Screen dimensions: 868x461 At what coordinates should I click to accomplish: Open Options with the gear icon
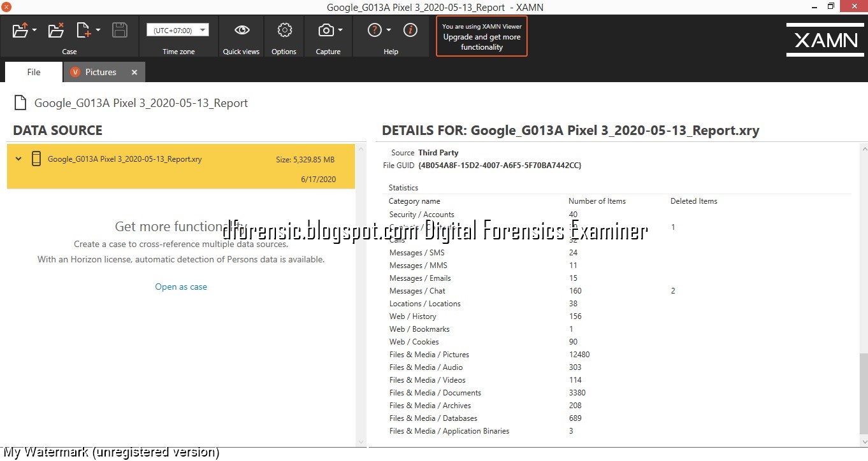284,29
